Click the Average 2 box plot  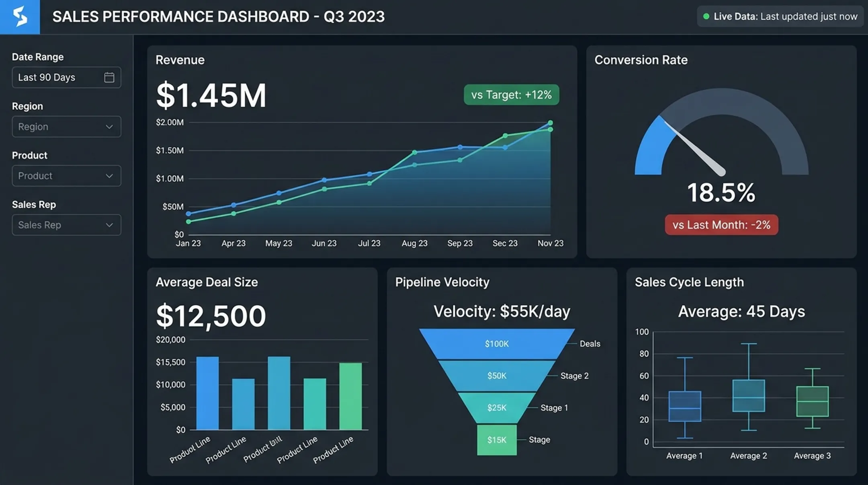pos(749,395)
